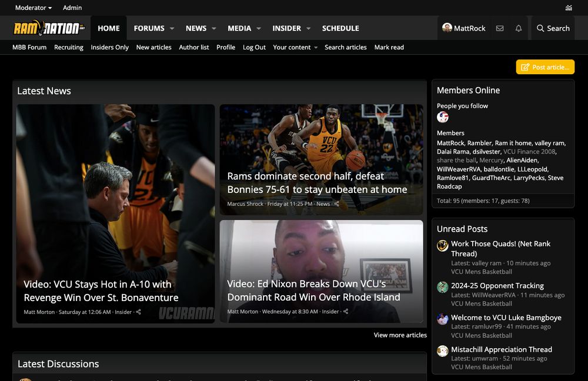Open the Recruiting link
This screenshot has width=588, height=381.
[69, 47]
